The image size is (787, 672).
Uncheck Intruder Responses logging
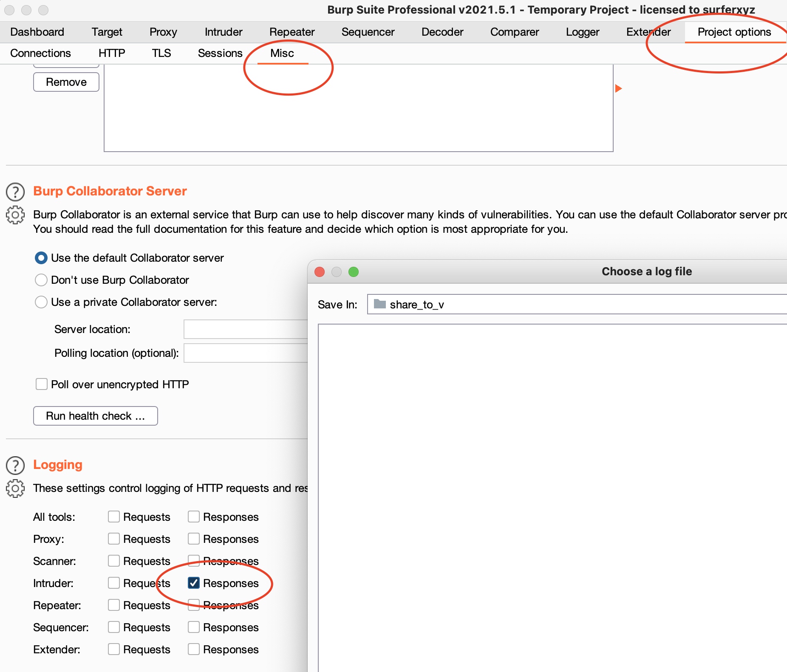tap(194, 583)
